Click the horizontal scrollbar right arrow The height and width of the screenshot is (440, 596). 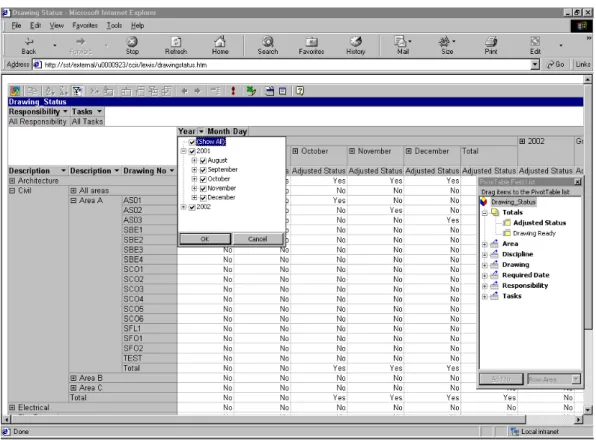[x=579, y=419]
